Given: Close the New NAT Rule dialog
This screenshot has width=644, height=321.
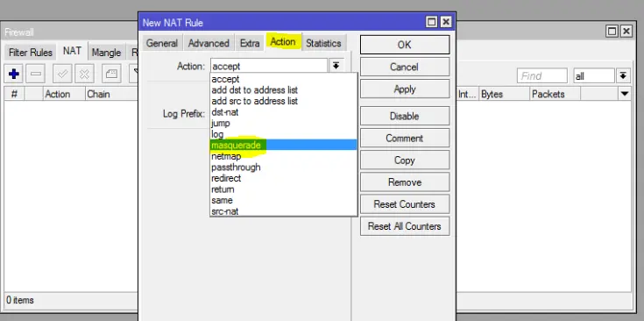Looking at the screenshot, I should click(x=446, y=22).
